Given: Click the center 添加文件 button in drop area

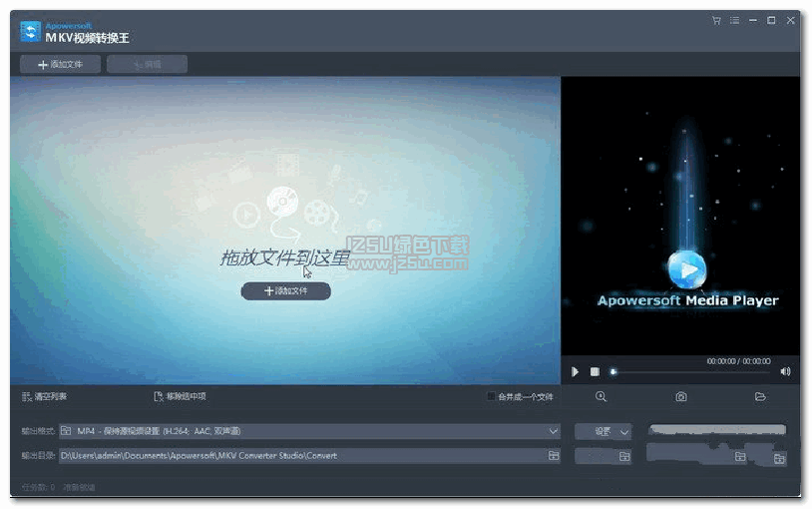Looking at the screenshot, I should tap(286, 291).
